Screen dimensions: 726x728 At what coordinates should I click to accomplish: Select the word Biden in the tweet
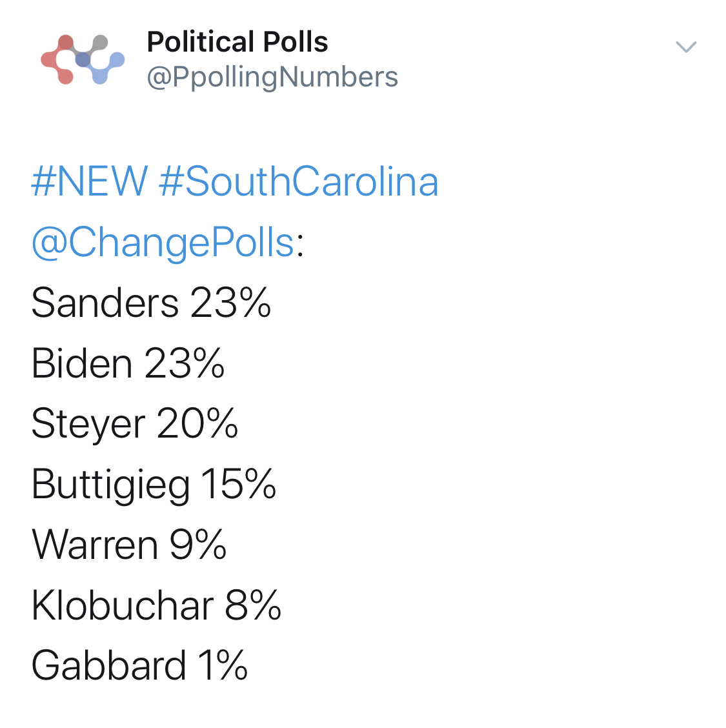(x=82, y=363)
